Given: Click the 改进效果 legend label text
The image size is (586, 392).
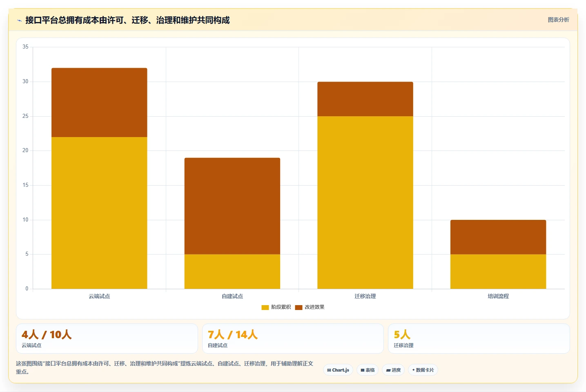Looking at the screenshot, I should tap(314, 307).
